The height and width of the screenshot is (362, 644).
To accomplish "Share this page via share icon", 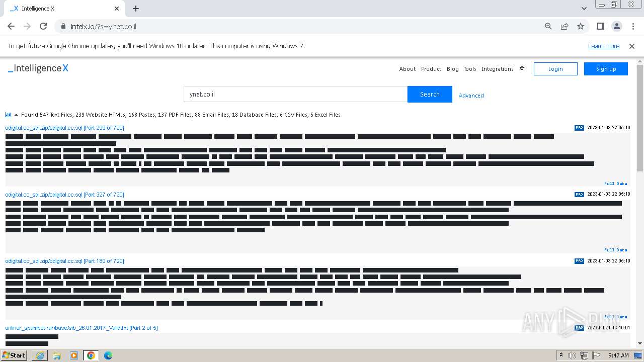I will click(x=565, y=26).
